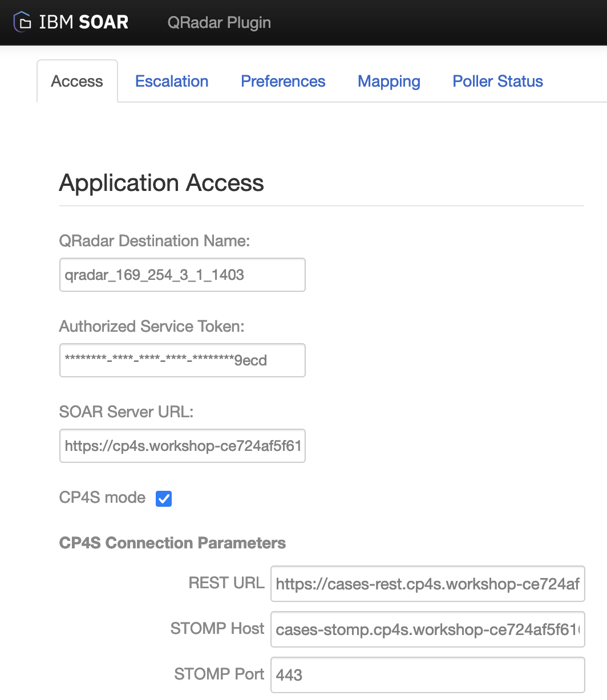Click the Authorized Service Token label
607x700 pixels.
click(152, 326)
